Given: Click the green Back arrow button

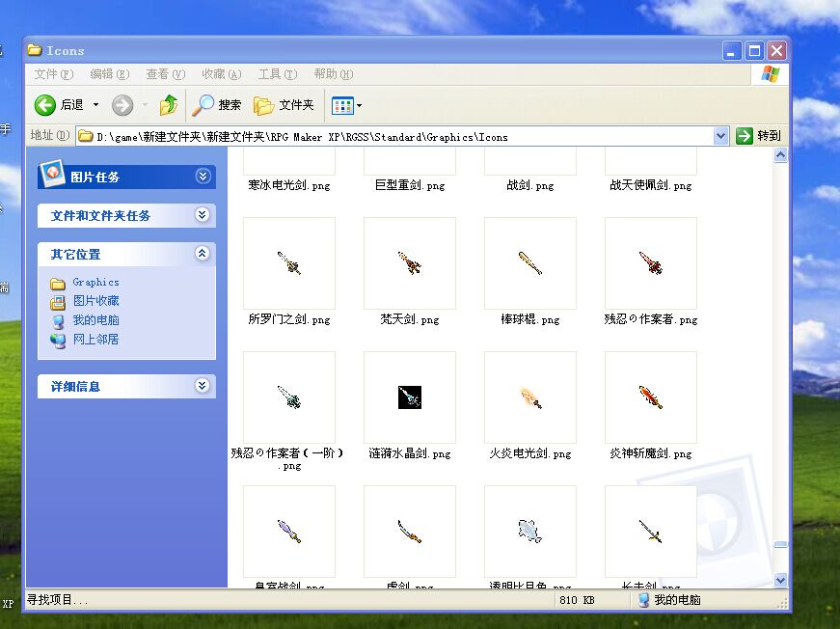Looking at the screenshot, I should click(x=45, y=105).
